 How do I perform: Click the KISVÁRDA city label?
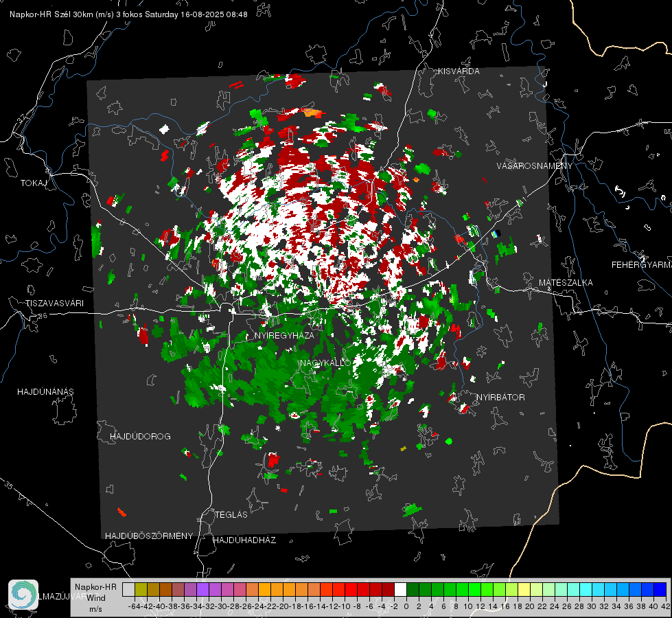(x=459, y=71)
